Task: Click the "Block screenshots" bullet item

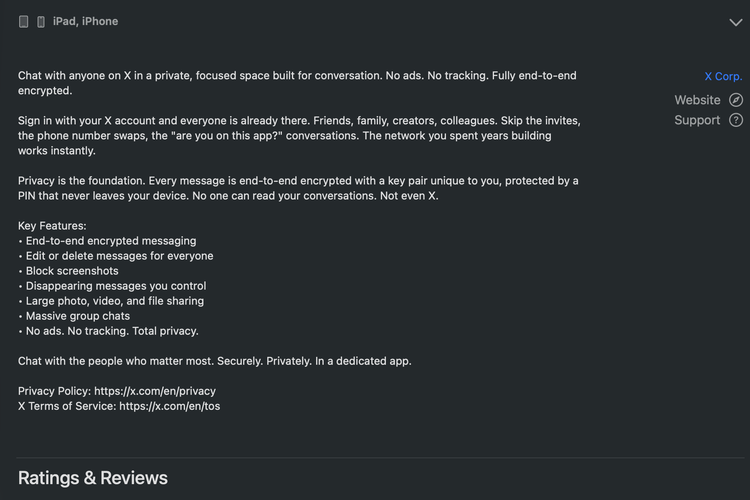Action: click(x=72, y=271)
